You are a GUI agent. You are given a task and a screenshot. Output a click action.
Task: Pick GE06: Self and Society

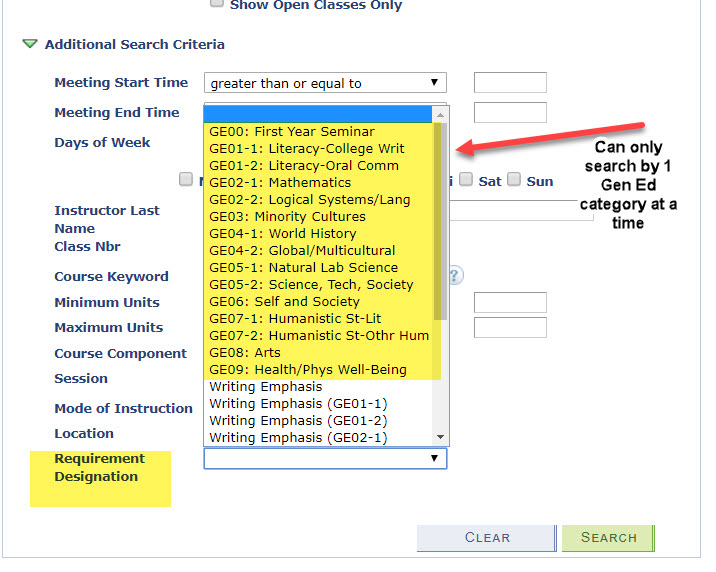[318, 301]
